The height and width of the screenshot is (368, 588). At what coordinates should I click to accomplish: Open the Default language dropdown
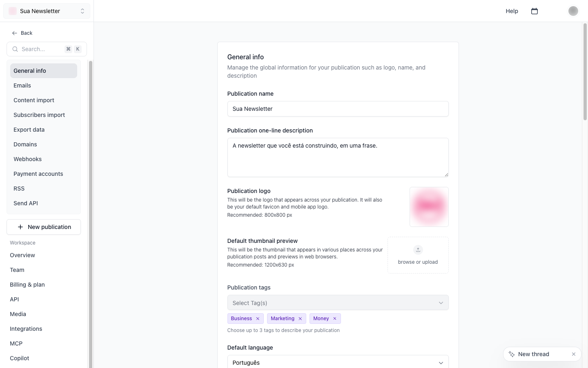click(338, 362)
